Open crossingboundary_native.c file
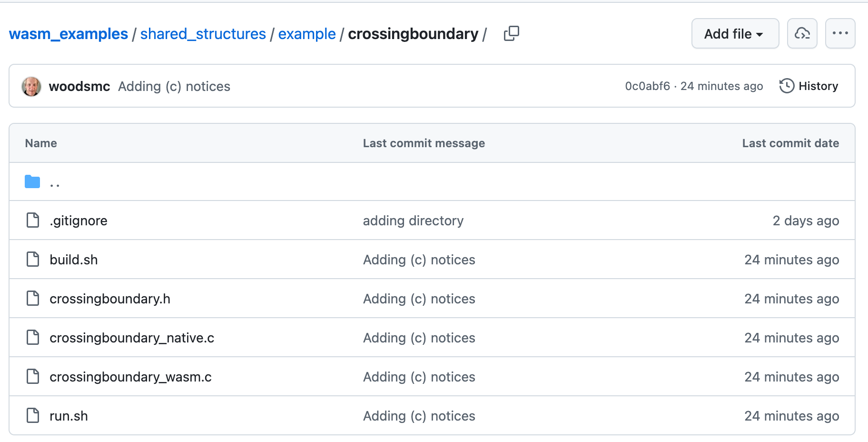This screenshot has height=442, width=868. coord(132,338)
